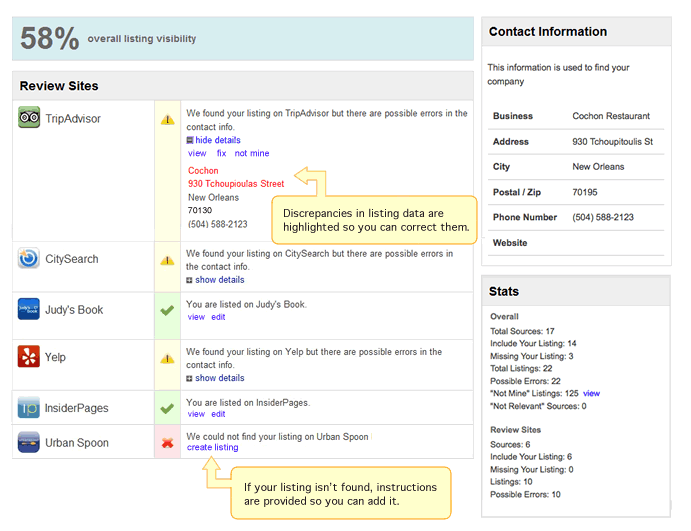Screen dimensions: 691x531
Task: Click the Judy's Book site name
Action: point(74,310)
